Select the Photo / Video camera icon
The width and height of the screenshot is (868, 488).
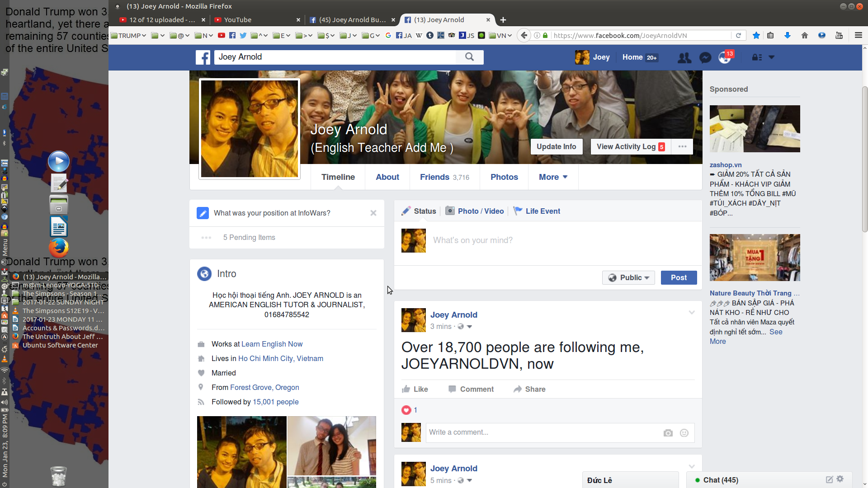(450, 211)
